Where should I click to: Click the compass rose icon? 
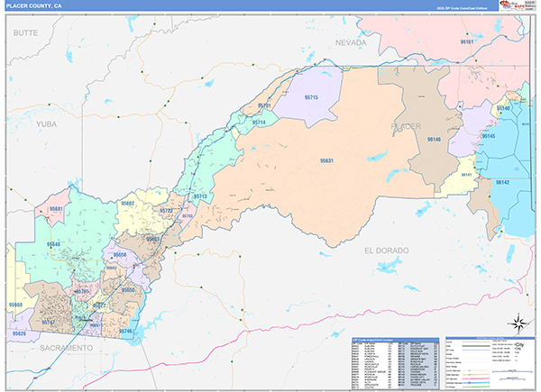518,324
